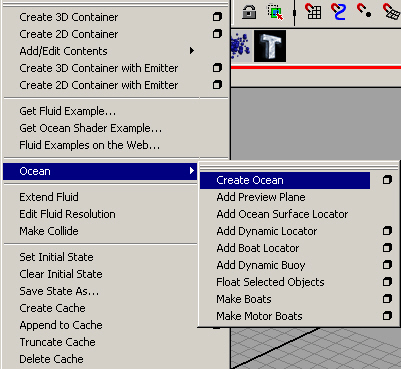Open options for 3D Container with Emitter

tap(217, 68)
